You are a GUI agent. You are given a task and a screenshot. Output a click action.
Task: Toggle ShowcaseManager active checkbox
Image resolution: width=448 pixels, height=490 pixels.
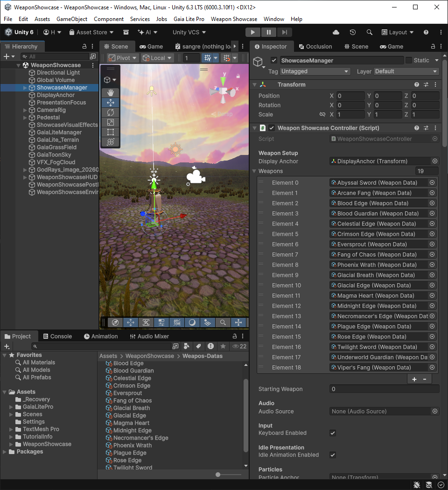(x=274, y=60)
